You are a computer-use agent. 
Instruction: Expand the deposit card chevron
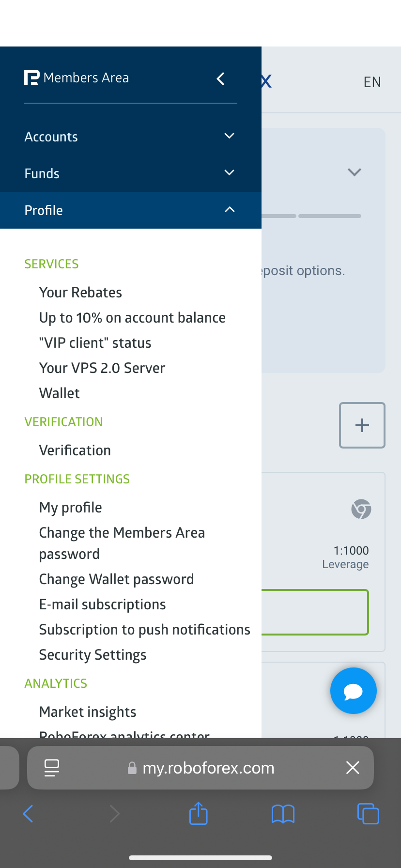click(x=355, y=172)
